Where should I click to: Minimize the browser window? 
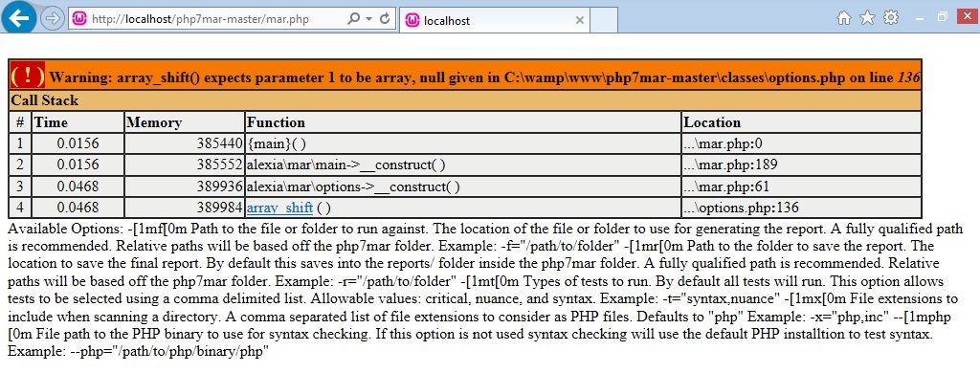(x=920, y=18)
